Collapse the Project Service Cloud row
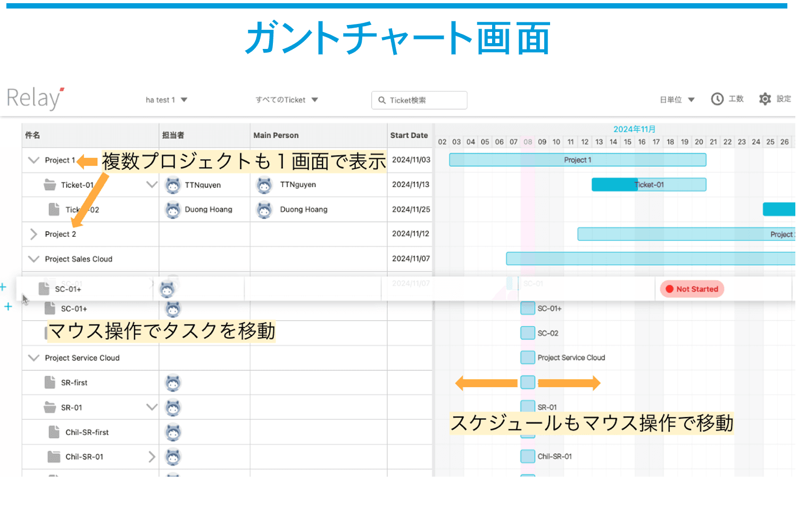Image resolution: width=798 pixels, height=532 pixels. pyautogui.click(x=34, y=358)
